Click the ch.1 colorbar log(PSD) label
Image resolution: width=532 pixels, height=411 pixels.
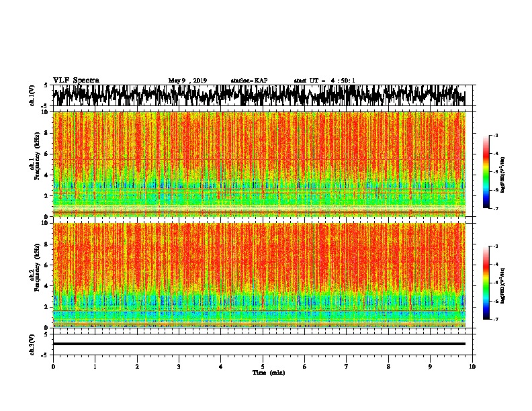coord(502,175)
